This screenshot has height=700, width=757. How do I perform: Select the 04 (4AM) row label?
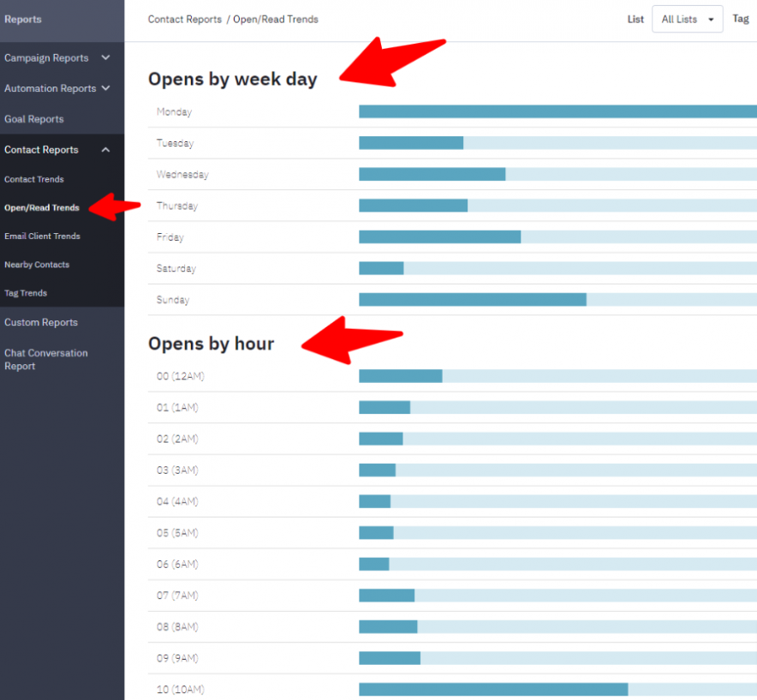tap(177, 501)
